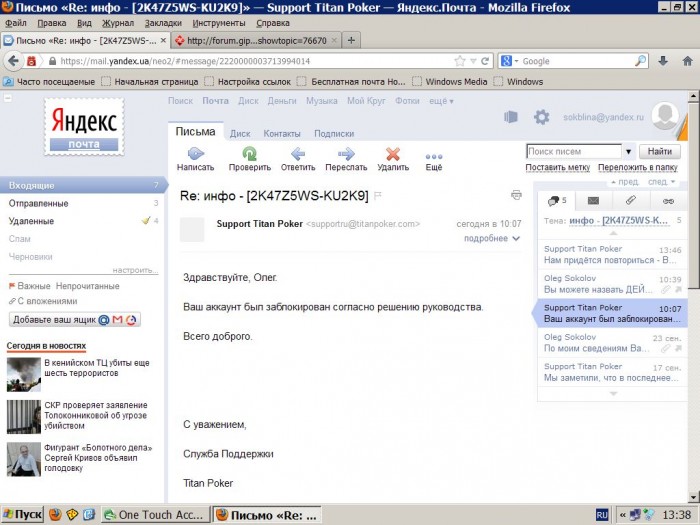The width and height of the screenshot is (700, 525).
Task: Click the Найти search button
Action: coord(660,151)
